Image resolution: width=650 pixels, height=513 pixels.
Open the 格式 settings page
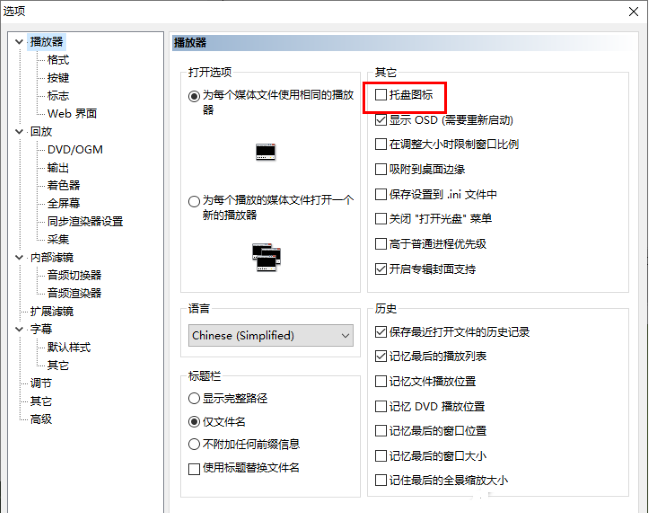tap(58, 60)
